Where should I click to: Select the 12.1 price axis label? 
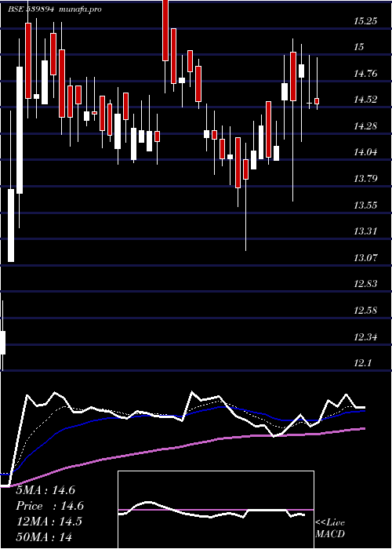362,363
